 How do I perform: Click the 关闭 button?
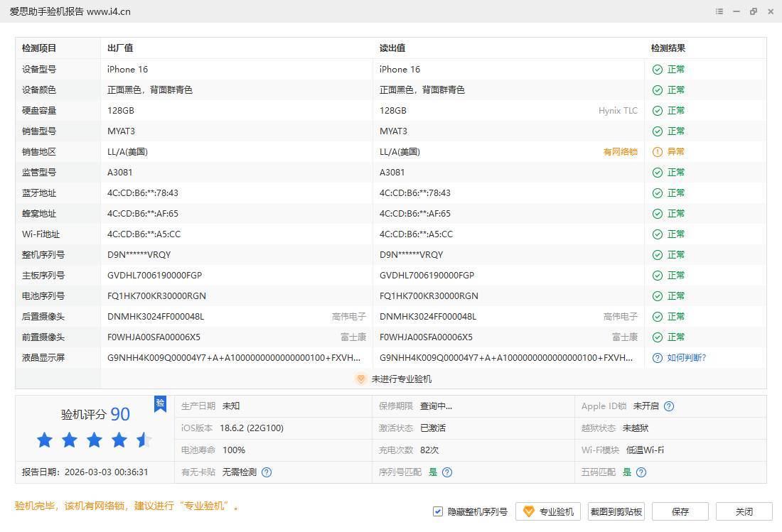coord(744,511)
